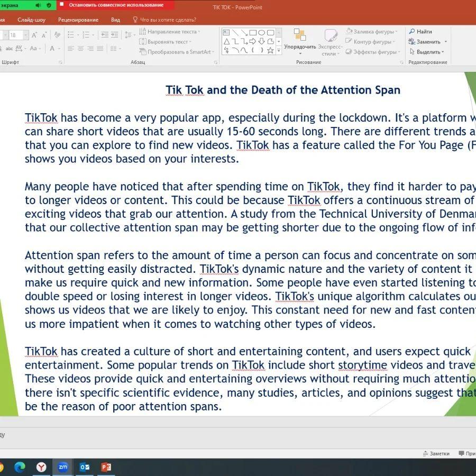Select the elbow arrow connector shape
This screenshot has width=476, height=476.
[x=244, y=42]
